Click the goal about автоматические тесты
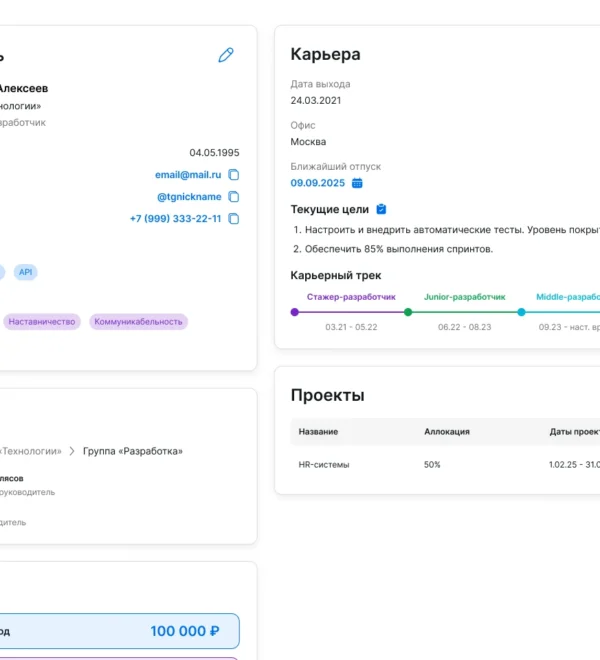This screenshot has width=600, height=660. point(452,230)
